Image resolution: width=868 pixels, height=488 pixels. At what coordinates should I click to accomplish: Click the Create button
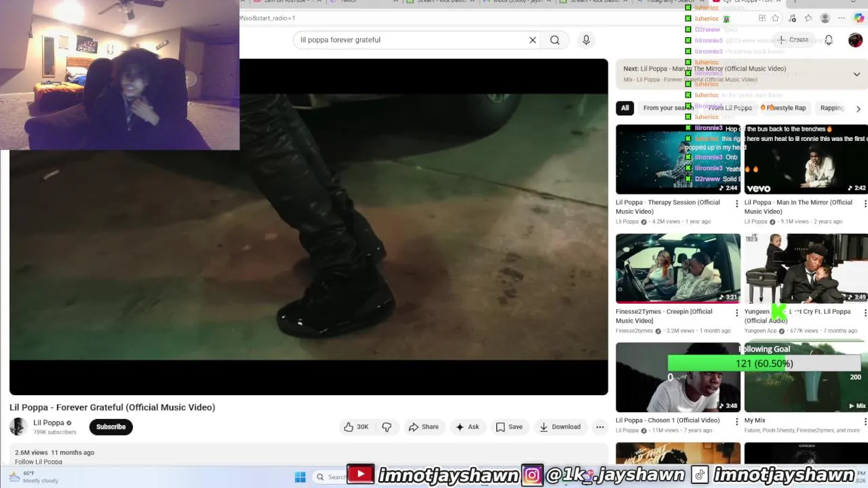793,40
